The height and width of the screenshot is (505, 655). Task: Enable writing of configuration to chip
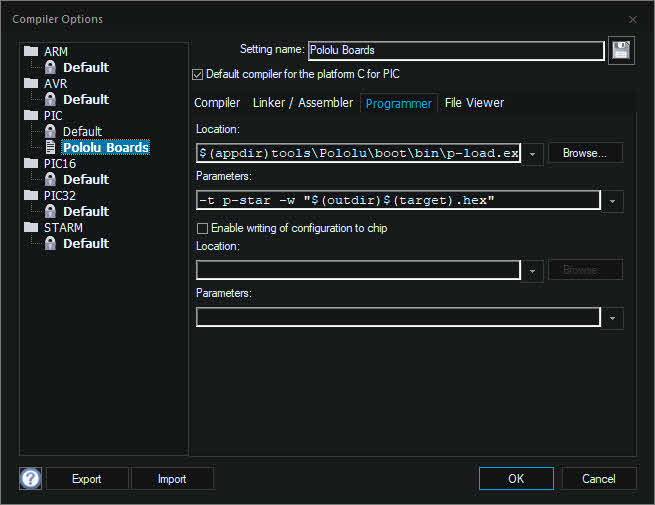(202, 228)
